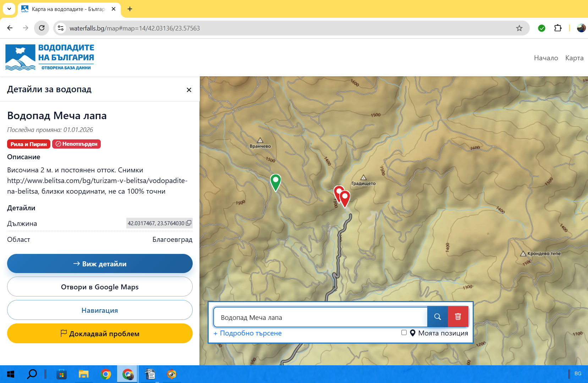Viewport: 588px width, 383px height.
Task: Reload the page
Action: [x=42, y=28]
